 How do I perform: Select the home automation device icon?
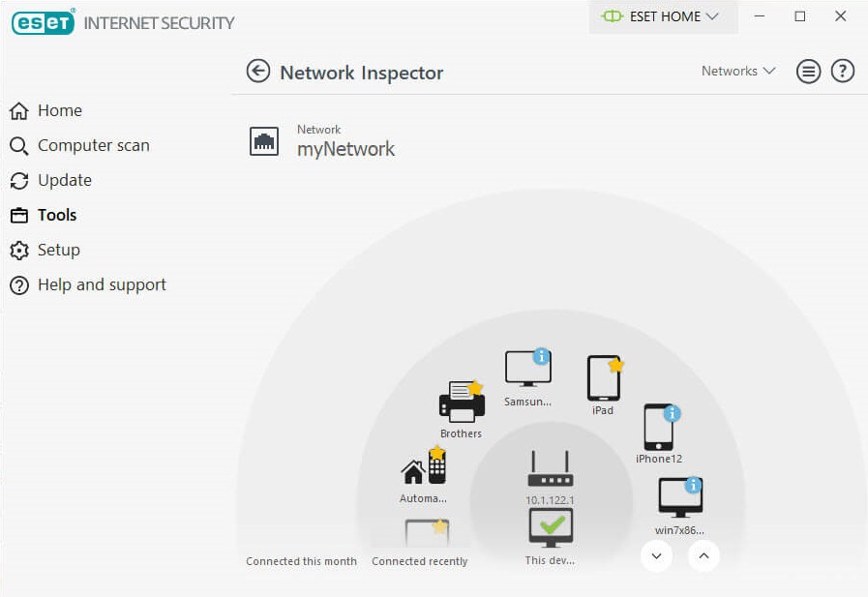424,466
